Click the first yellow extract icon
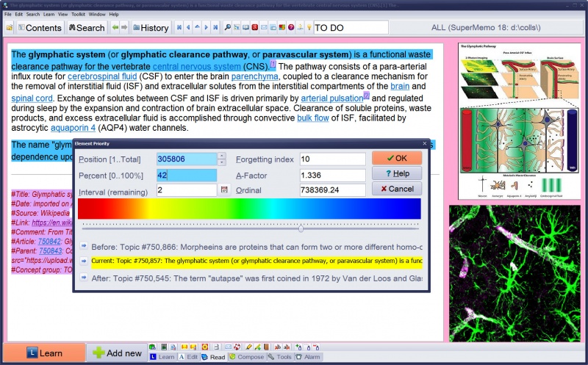Image resolution: width=588 pixels, height=365 pixels. [184, 347]
